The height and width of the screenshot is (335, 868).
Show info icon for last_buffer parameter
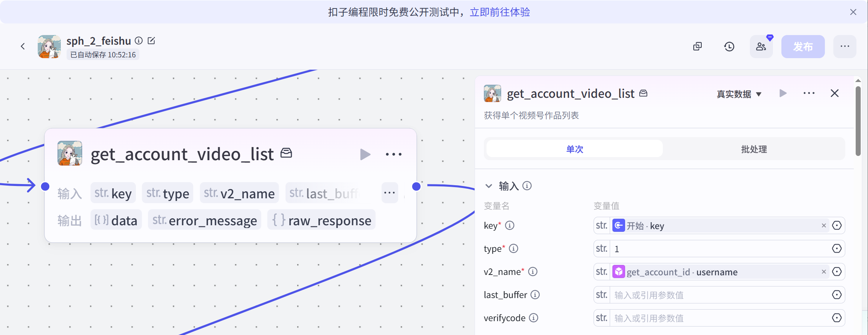[535, 295]
